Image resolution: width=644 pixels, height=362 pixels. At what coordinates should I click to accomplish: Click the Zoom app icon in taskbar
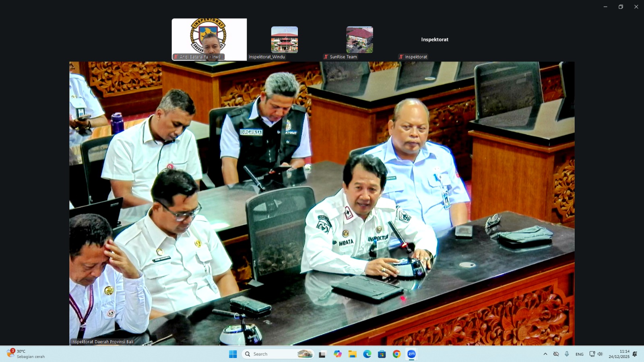click(411, 354)
